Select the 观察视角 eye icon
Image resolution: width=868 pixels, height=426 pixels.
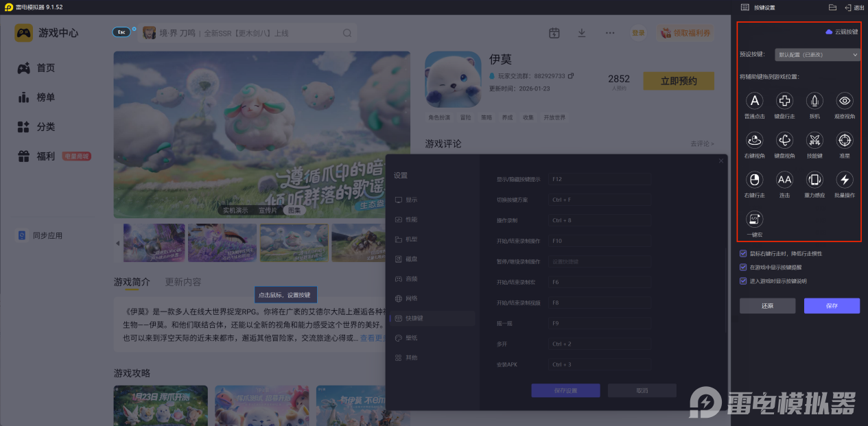click(x=845, y=101)
